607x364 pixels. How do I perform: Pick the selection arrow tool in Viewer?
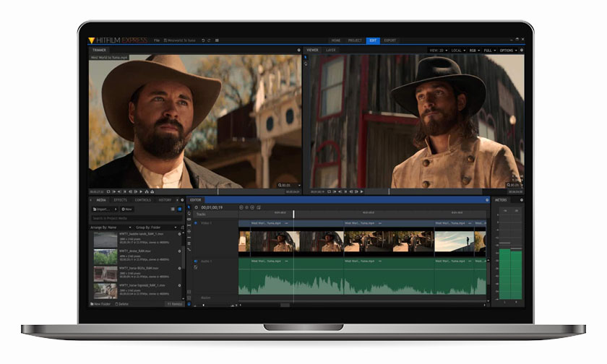pos(306,57)
